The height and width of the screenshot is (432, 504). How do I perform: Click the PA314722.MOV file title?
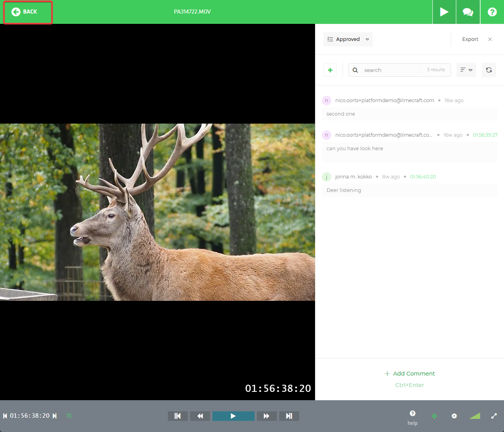pyautogui.click(x=193, y=12)
